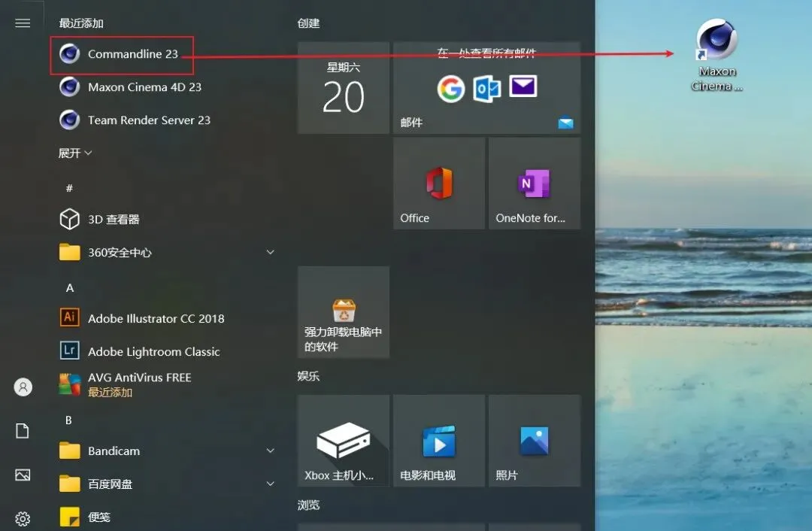
Task: Open the calendar tile showing 20
Action: (344, 88)
